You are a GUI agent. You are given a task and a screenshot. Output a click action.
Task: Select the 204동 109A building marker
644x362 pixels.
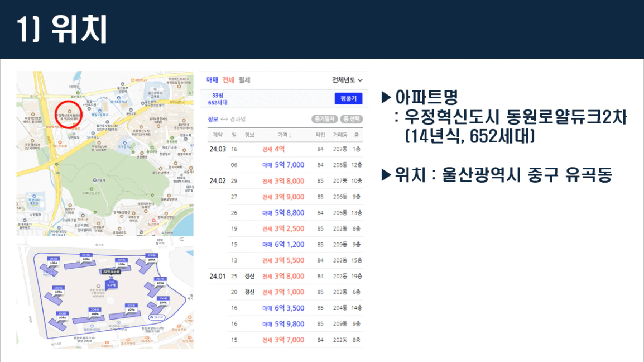click(x=95, y=312)
